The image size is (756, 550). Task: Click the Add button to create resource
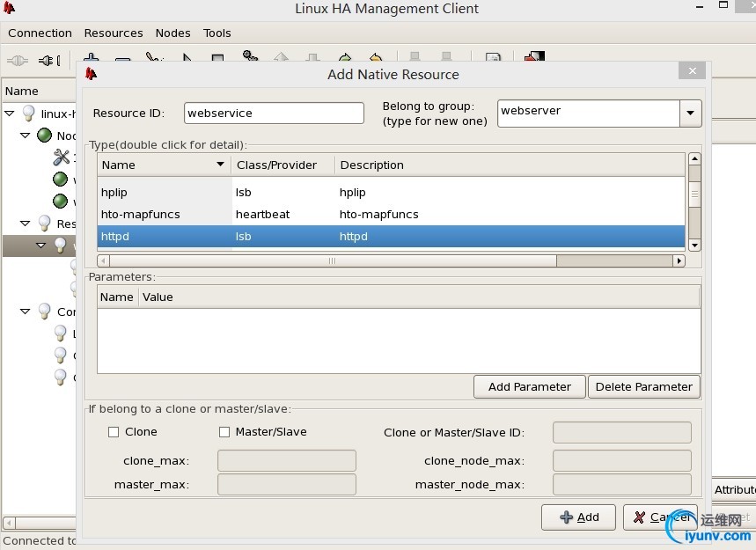[578, 517]
